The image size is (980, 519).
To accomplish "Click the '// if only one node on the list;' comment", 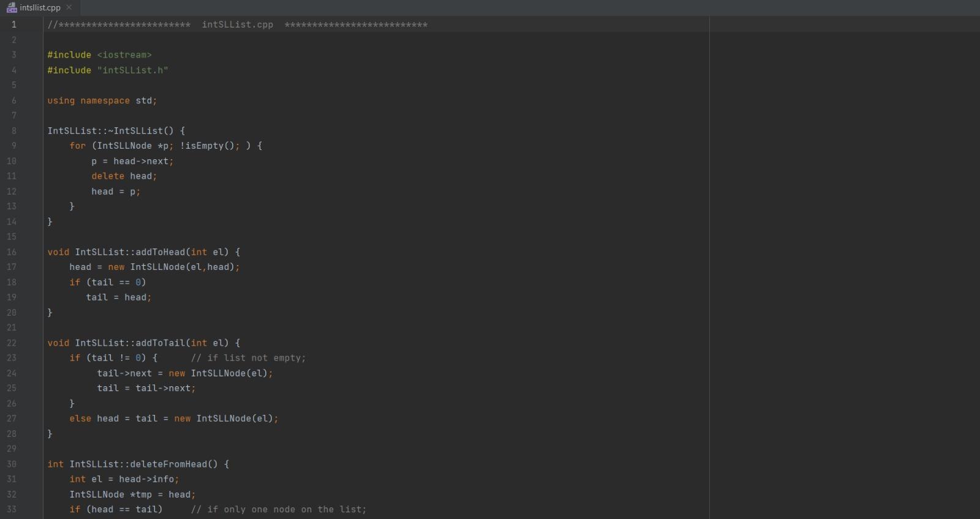I will 279,510.
